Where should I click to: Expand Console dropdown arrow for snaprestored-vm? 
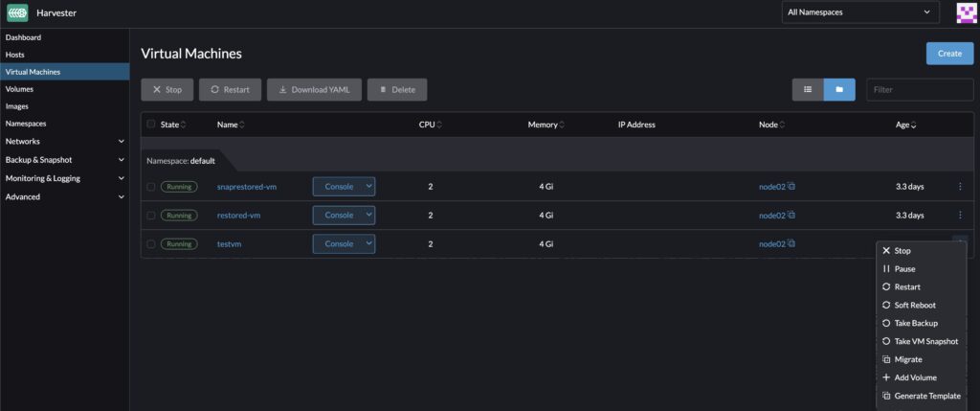point(368,187)
